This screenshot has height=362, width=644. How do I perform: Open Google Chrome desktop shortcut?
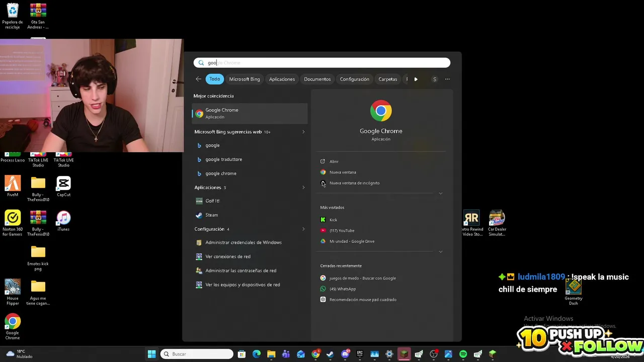(x=13, y=327)
